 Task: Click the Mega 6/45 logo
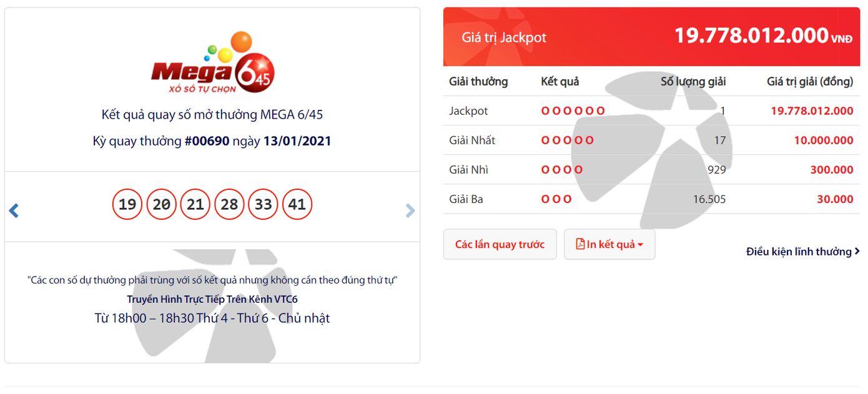pos(212,64)
